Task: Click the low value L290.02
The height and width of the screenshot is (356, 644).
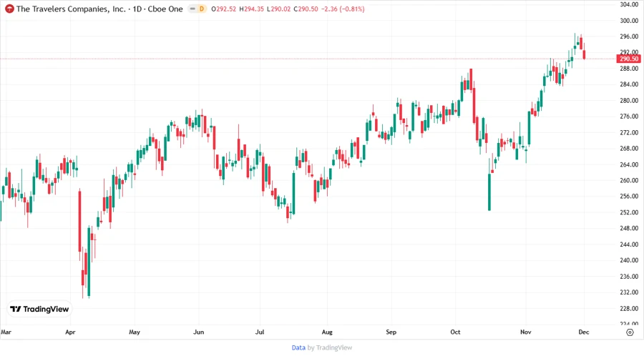Action: click(x=279, y=9)
